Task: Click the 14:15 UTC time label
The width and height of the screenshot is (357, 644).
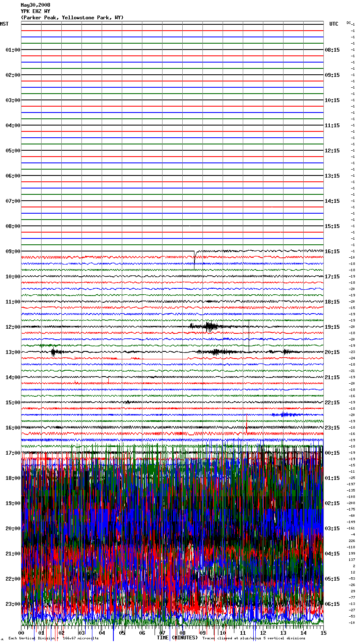Action: (332, 201)
